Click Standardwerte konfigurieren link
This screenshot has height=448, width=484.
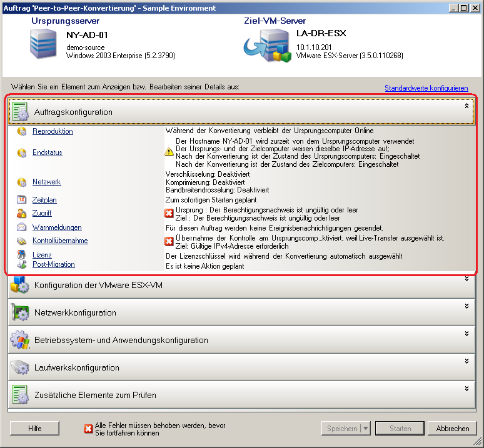[x=426, y=88]
